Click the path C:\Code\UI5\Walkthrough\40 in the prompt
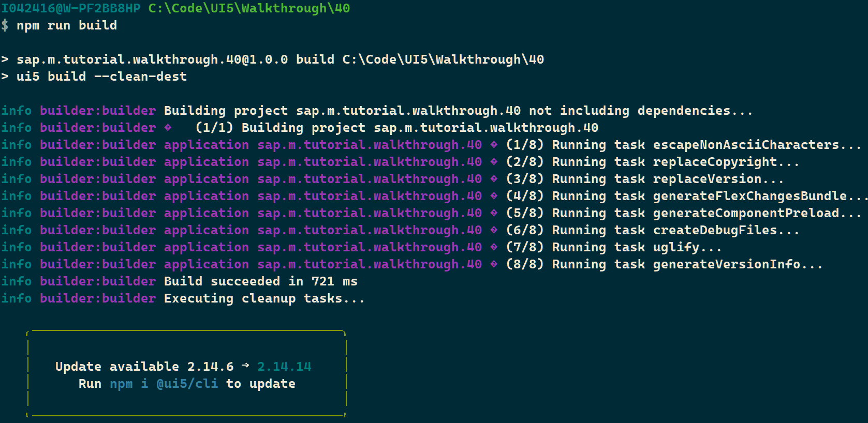 coord(249,8)
